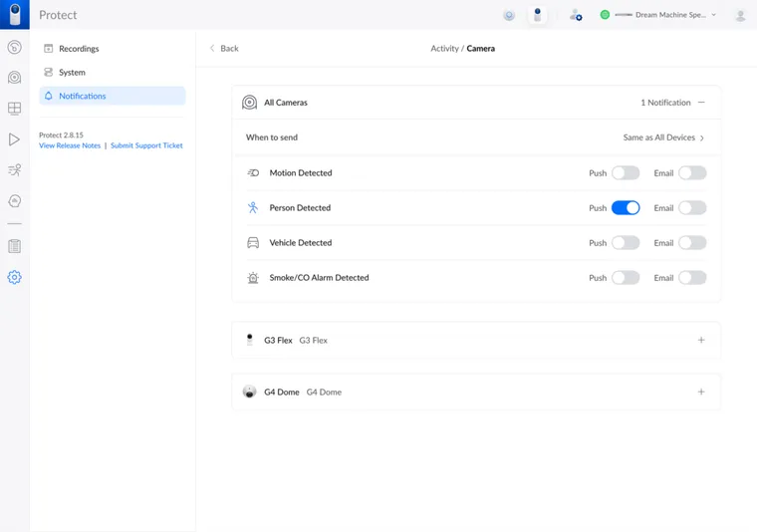The width and height of the screenshot is (757, 532).
Task: Select the Protect app icon in header
Action: [x=537, y=15]
